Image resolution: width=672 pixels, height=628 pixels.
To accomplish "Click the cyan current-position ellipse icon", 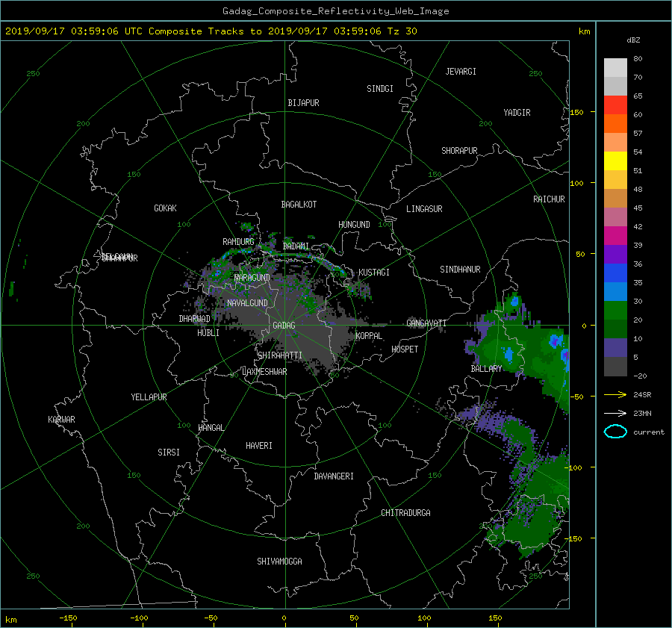I will tap(615, 432).
